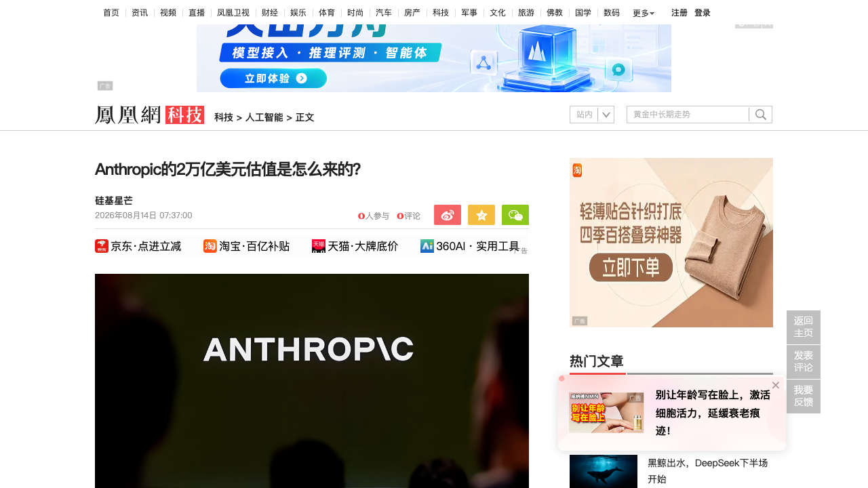
Task: Open 体育 in top navigation
Action: coord(327,13)
